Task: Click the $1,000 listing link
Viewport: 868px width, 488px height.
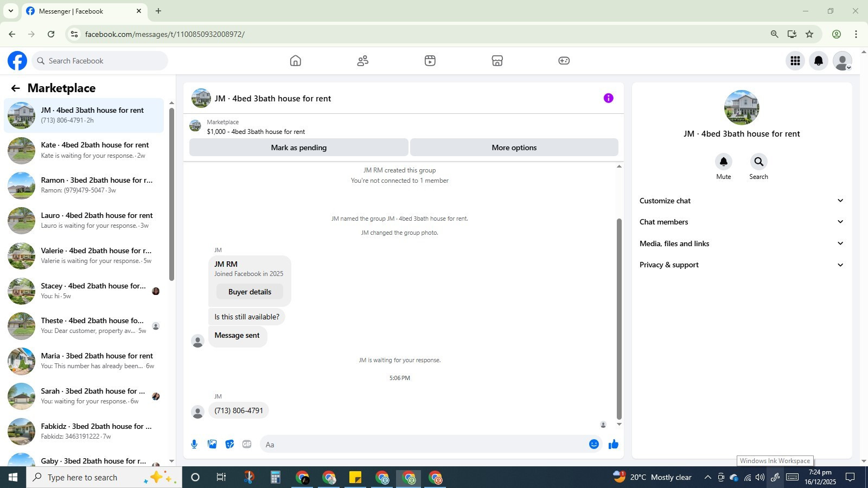Action: [x=256, y=132]
